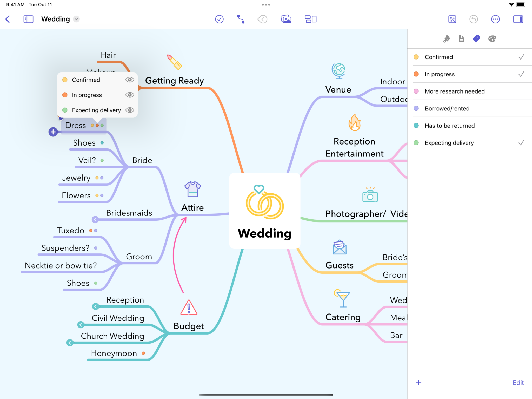Tap the Edit link in the tags panel
This screenshot has height=399, width=532.
coord(518,382)
